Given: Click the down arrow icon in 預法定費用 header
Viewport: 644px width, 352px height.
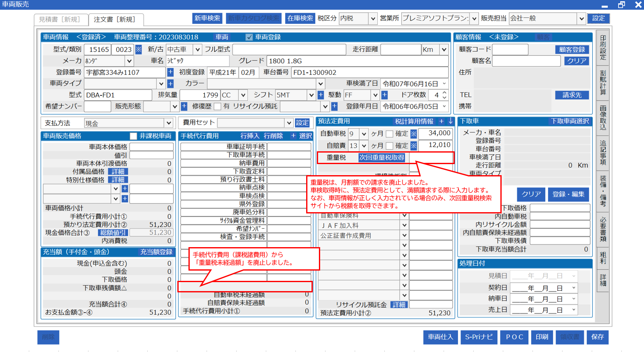Looking at the screenshot, I should (x=451, y=121).
